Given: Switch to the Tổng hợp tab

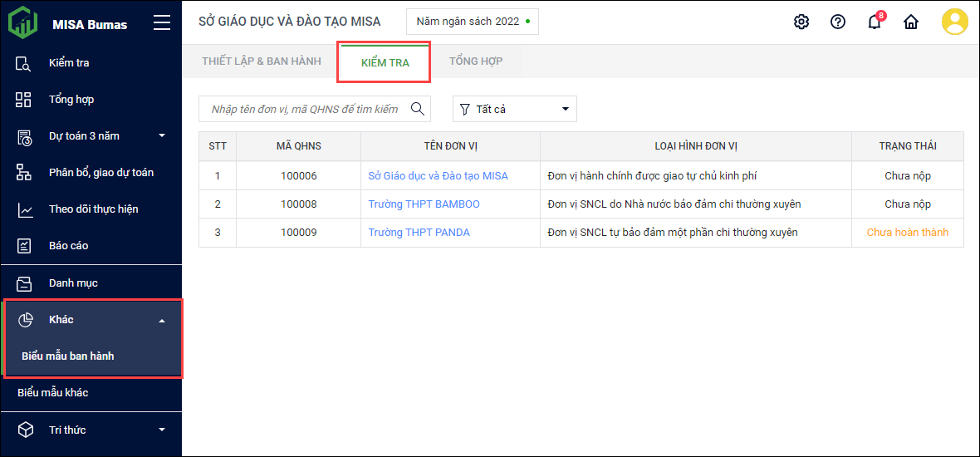Looking at the screenshot, I should [x=476, y=61].
